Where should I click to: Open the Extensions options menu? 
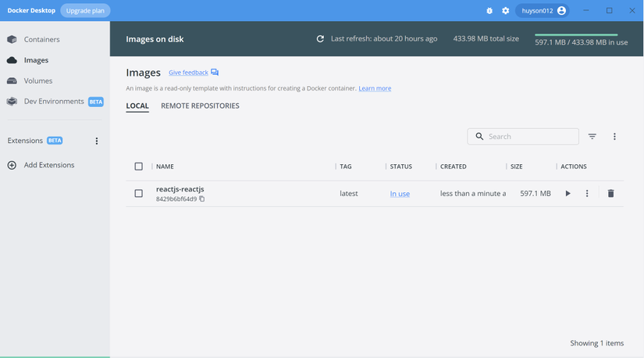(x=97, y=141)
